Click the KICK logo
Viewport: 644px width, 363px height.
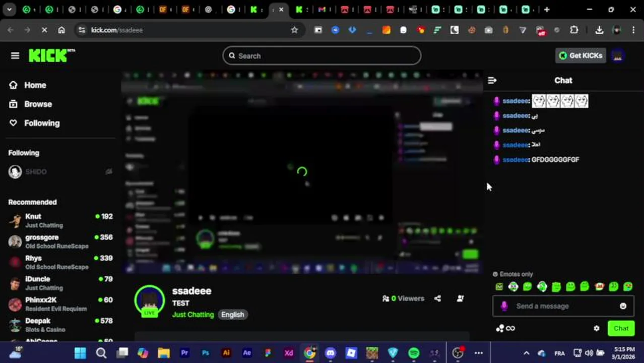[51, 55]
